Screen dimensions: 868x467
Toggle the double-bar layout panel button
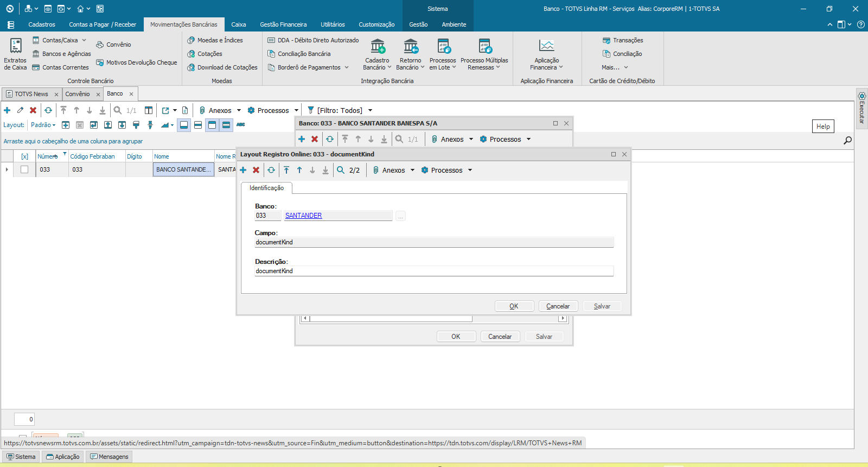click(x=226, y=125)
